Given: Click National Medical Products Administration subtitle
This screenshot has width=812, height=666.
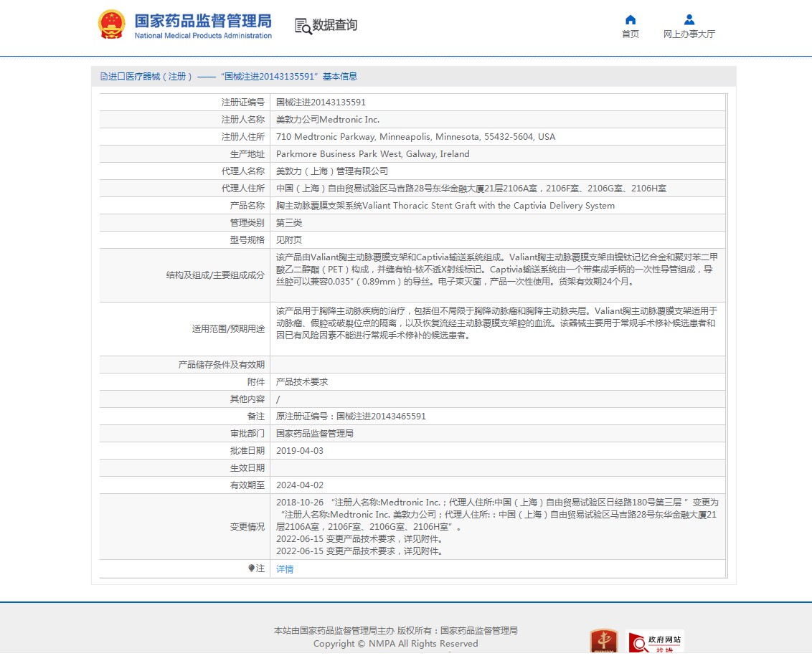Looking at the screenshot, I should point(203,36).
